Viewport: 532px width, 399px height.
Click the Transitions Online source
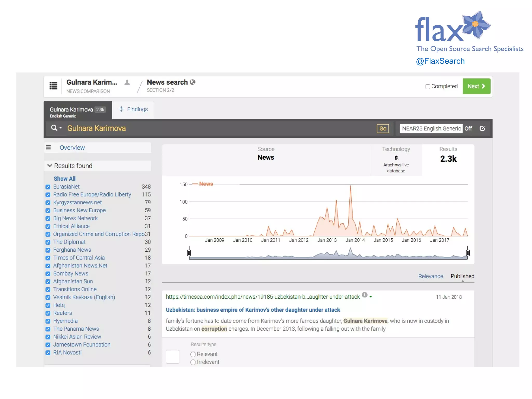(75, 289)
